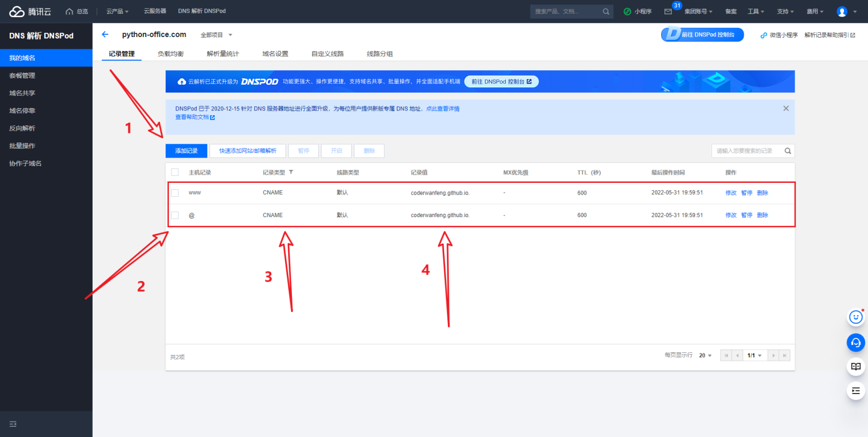Go to previous page arrow
868x437 pixels.
(737, 355)
